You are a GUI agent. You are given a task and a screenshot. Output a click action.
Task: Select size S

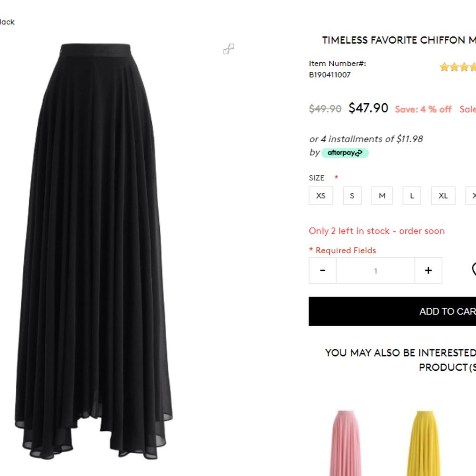coord(352,196)
